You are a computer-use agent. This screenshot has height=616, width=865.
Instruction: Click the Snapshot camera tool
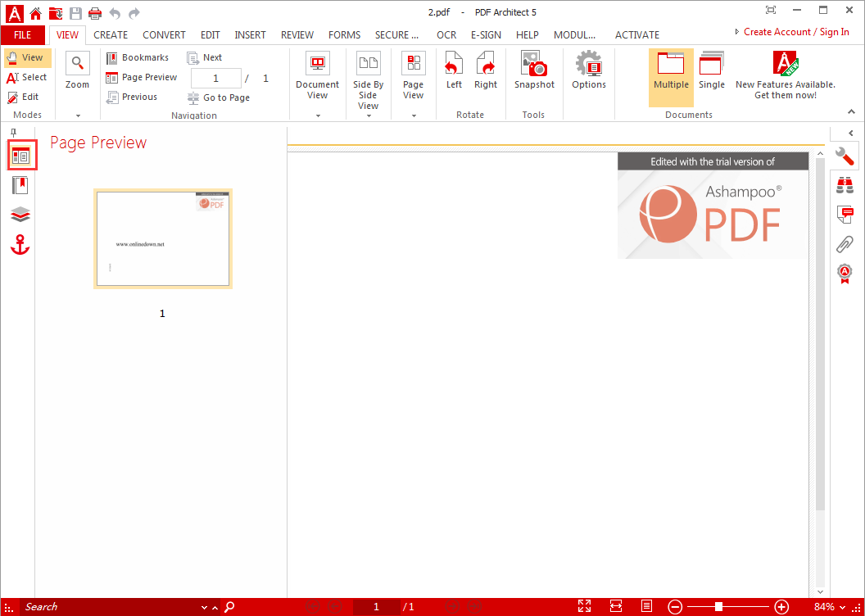click(x=534, y=71)
